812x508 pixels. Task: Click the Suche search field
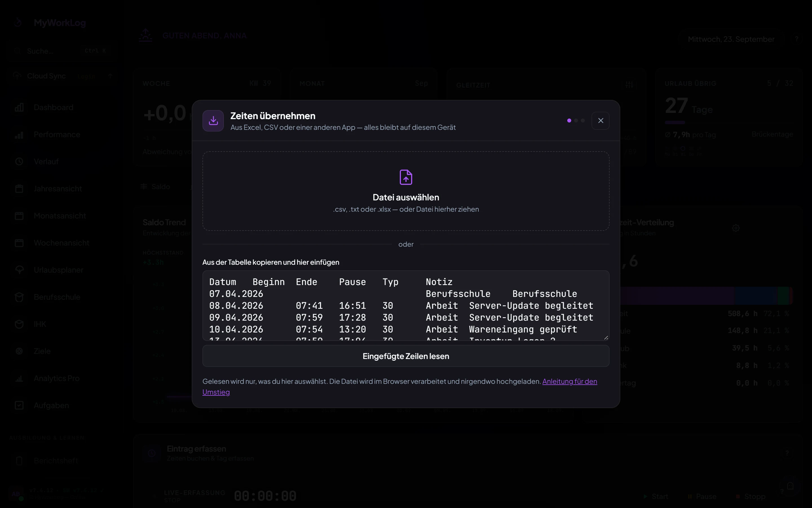tap(62, 51)
